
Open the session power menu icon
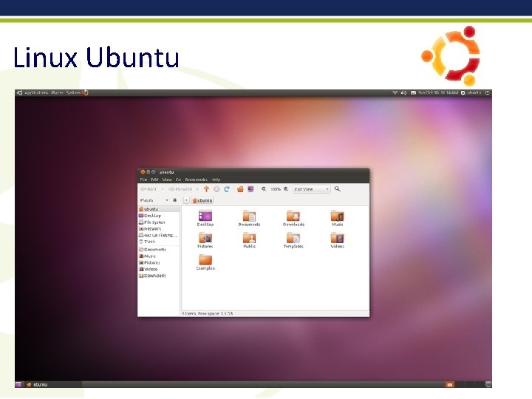tap(488, 92)
